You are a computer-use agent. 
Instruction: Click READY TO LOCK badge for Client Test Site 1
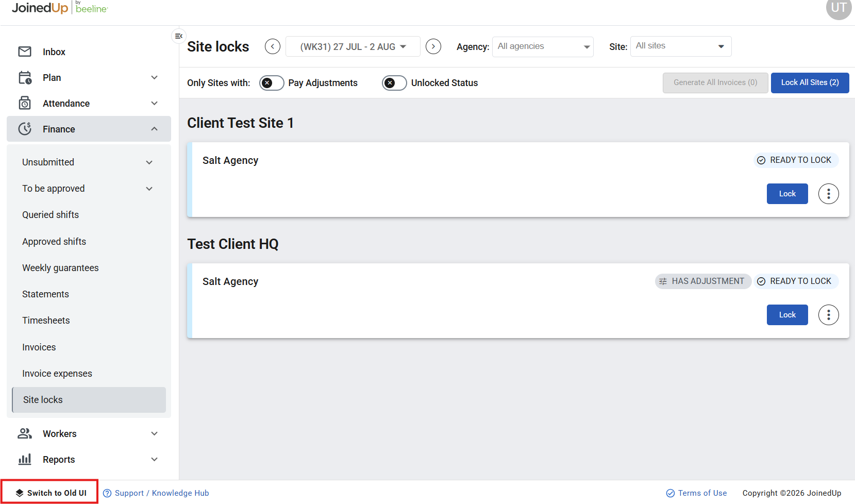pyautogui.click(x=796, y=160)
